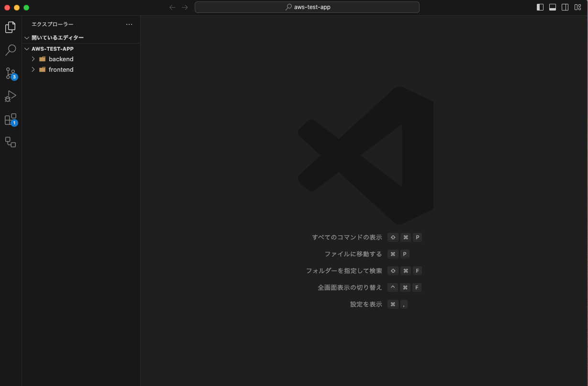Open the Remote Explorer icon below Extensions
The height and width of the screenshot is (386, 588).
coord(11,142)
